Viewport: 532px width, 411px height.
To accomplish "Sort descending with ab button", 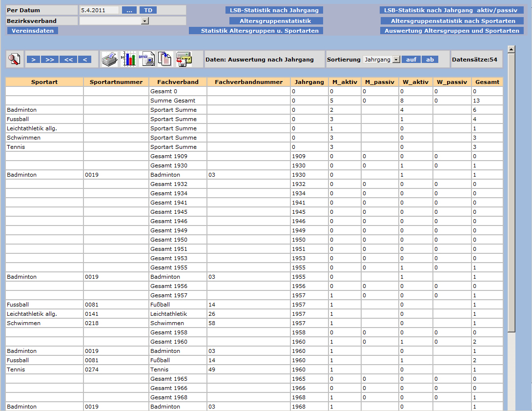I will pos(430,60).
